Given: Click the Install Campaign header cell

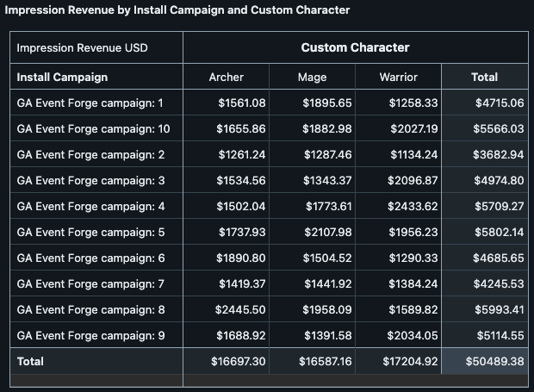Looking at the screenshot, I should (62, 77).
